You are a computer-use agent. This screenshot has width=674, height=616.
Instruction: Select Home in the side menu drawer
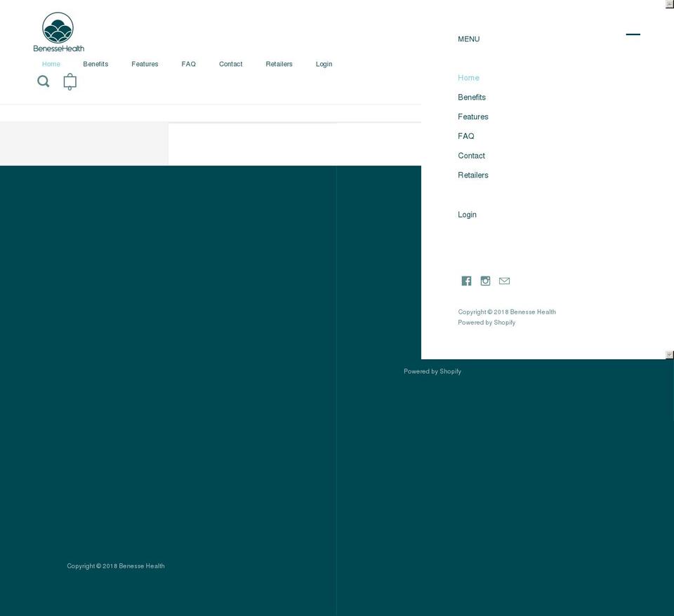468,78
